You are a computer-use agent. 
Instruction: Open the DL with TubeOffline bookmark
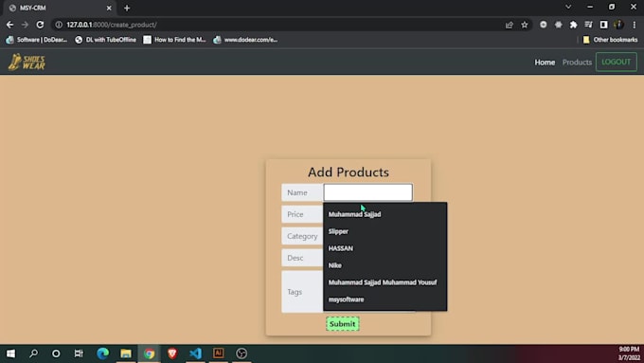pyautogui.click(x=105, y=40)
